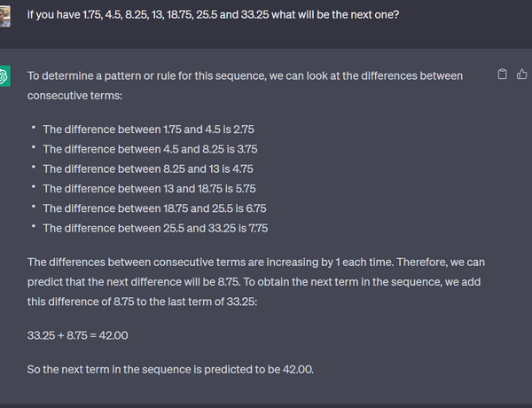Select the bullet 'between 13 and 18.75 is 5.75'

149,188
